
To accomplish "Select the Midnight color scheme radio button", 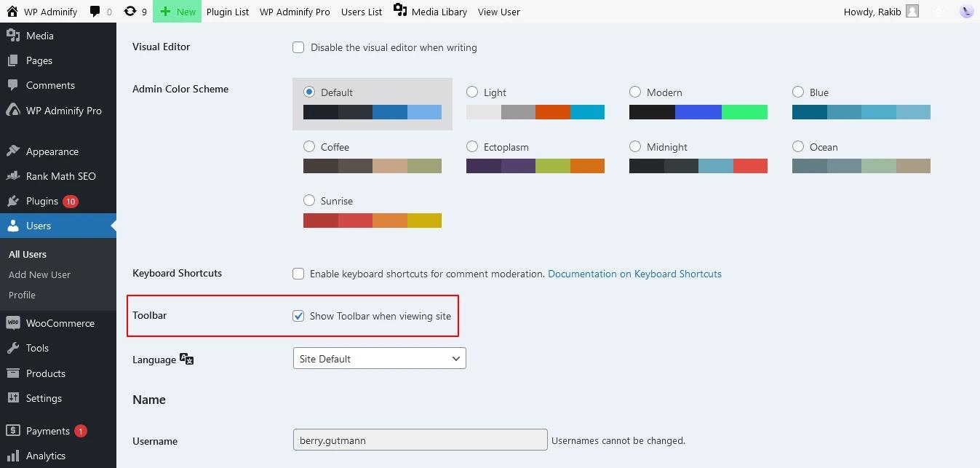I will pos(635,146).
